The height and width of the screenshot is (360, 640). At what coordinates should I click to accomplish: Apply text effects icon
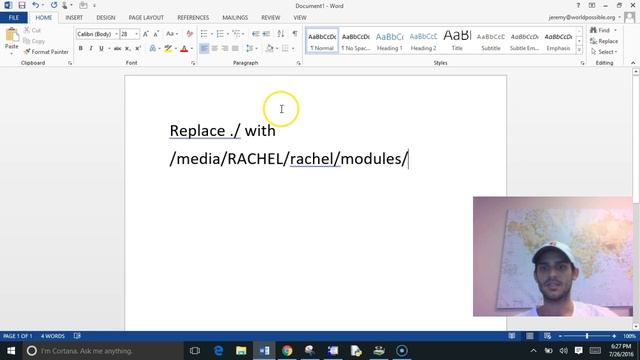click(x=153, y=49)
